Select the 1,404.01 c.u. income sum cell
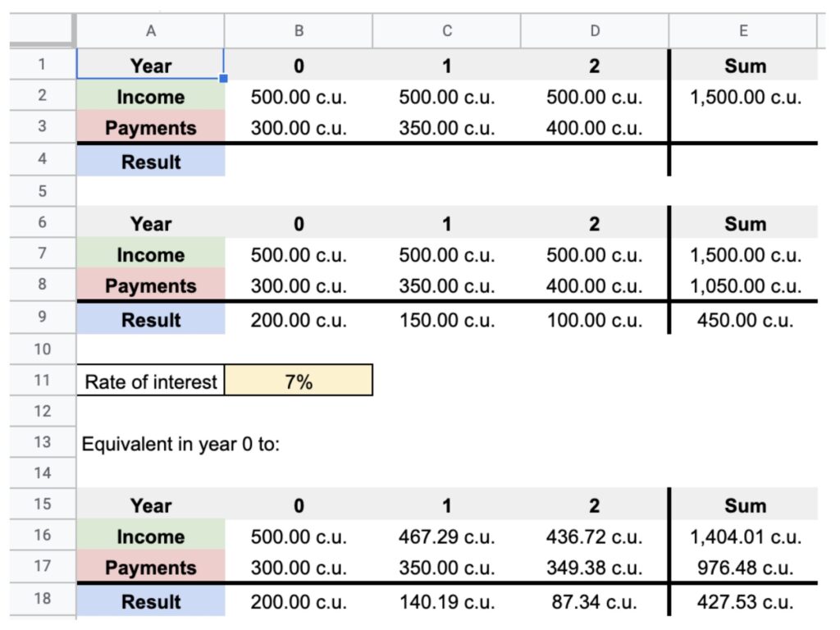The image size is (840, 630). tap(745, 537)
